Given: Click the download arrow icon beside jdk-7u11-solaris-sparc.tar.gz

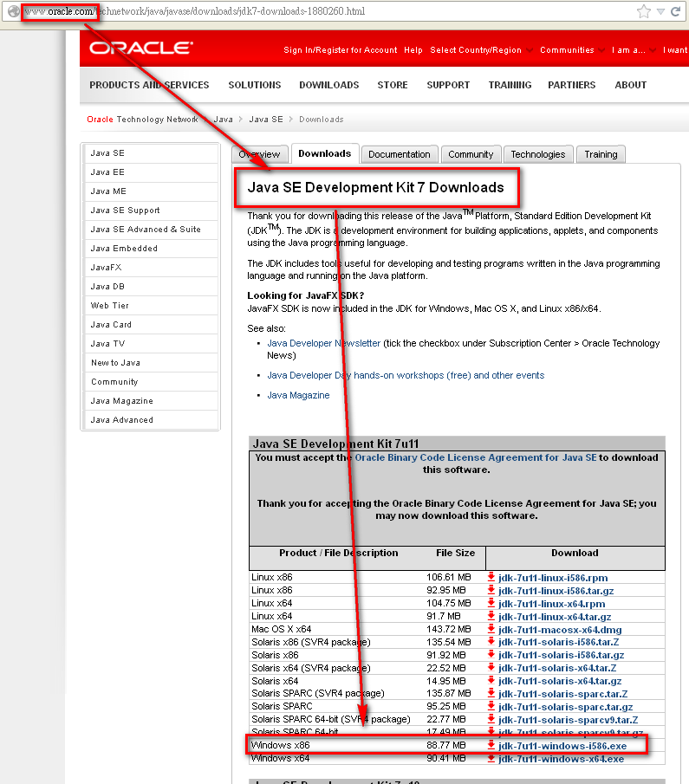Looking at the screenshot, I should pos(491,707).
